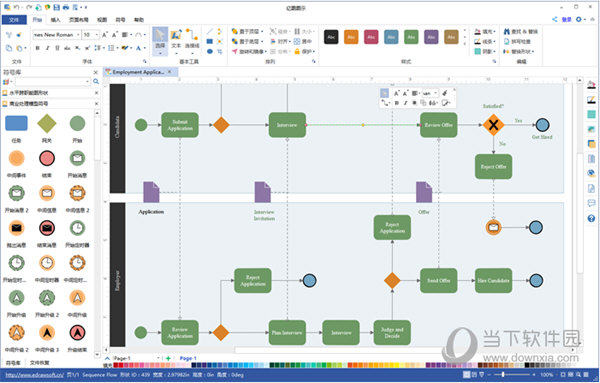
Task: Apply the purple Abc style swatch
Action: pos(431,37)
